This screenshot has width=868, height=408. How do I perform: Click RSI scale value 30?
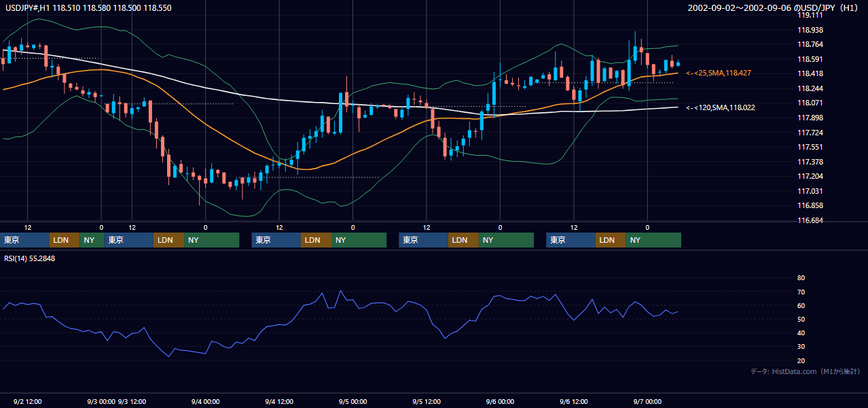coord(801,347)
